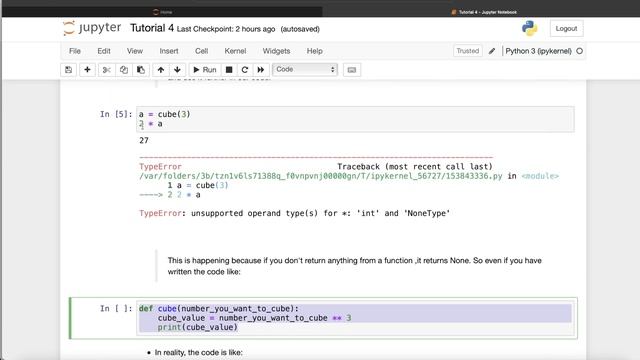Click the Jupyter logo
Screen dimensions: 640x360
(x=92, y=28)
